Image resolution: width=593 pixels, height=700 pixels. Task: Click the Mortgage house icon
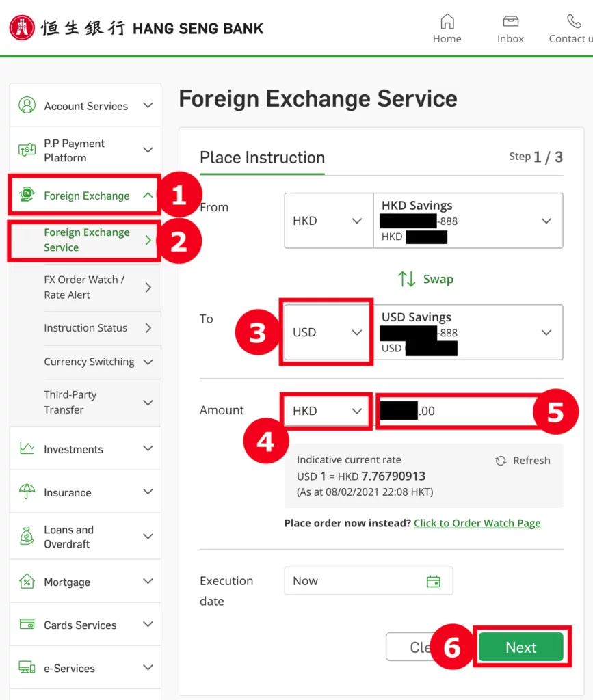(27, 581)
